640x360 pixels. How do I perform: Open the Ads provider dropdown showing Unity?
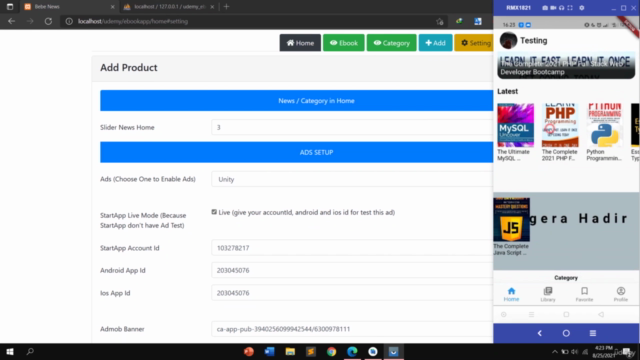(352, 179)
